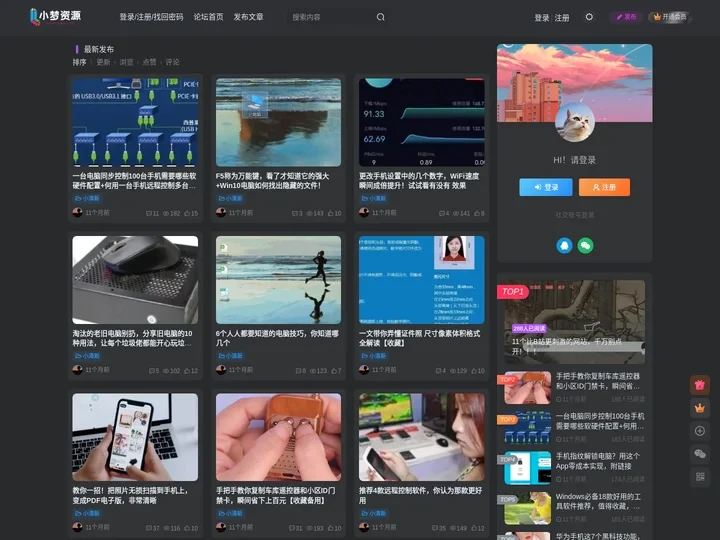Click TOP4 sidebar article thumbnail
720x540 pixels.
pyautogui.click(x=528, y=468)
